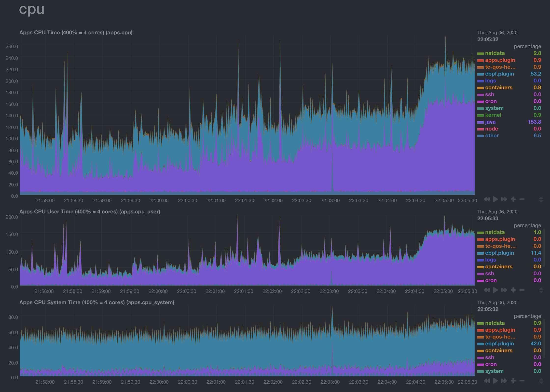Zoom in on the Apps CPU Time chart
Screen dimensions: 550x392
point(513,199)
